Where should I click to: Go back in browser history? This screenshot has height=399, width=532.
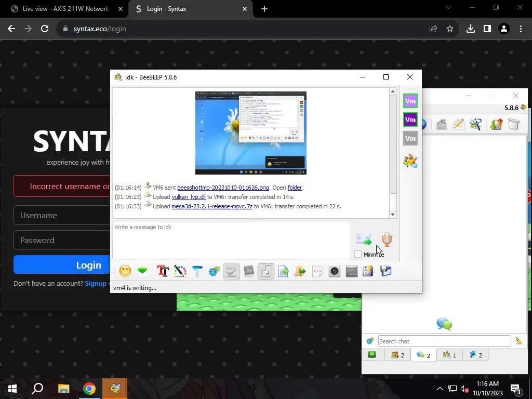(11, 29)
